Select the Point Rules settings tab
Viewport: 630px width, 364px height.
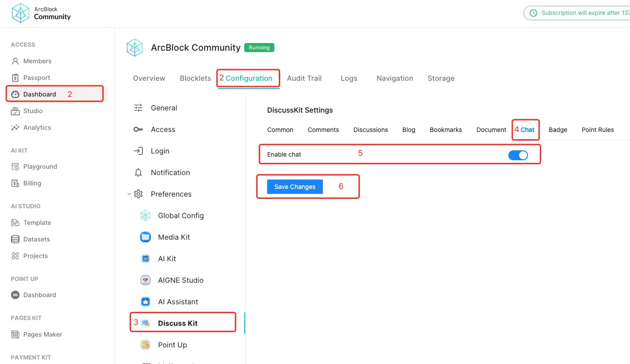[x=598, y=130]
